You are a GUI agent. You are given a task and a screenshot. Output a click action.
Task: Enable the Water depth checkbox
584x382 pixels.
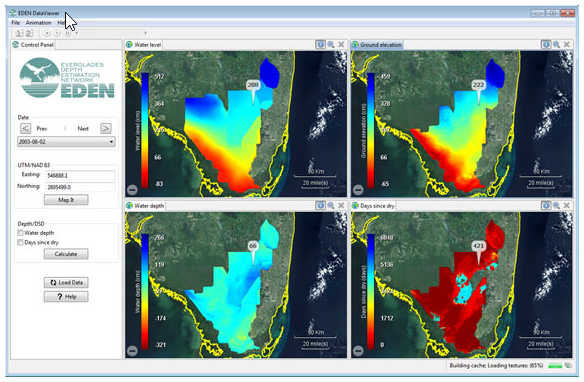20,233
